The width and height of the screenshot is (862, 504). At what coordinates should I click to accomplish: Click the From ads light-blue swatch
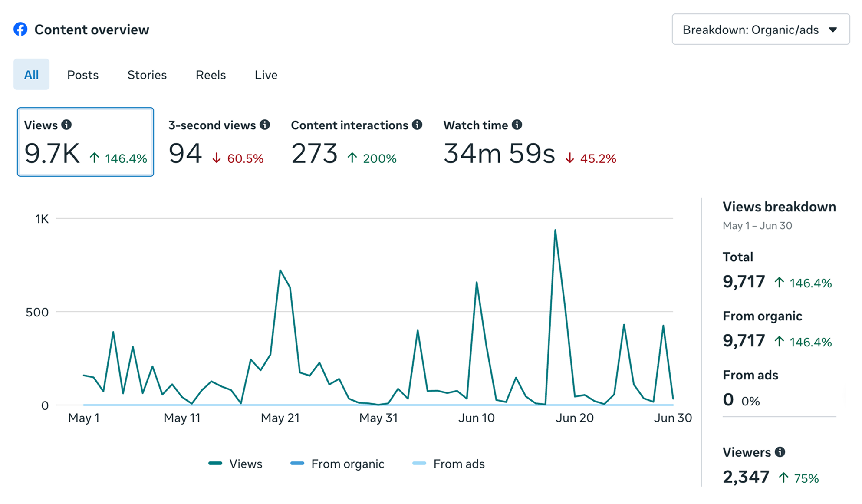[x=419, y=463]
